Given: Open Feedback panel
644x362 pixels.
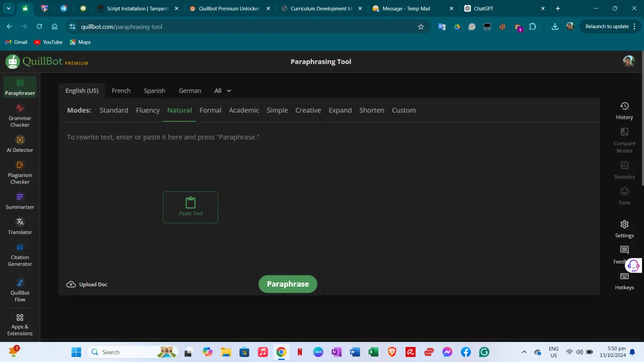Looking at the screenshot, I should point(622,255).
